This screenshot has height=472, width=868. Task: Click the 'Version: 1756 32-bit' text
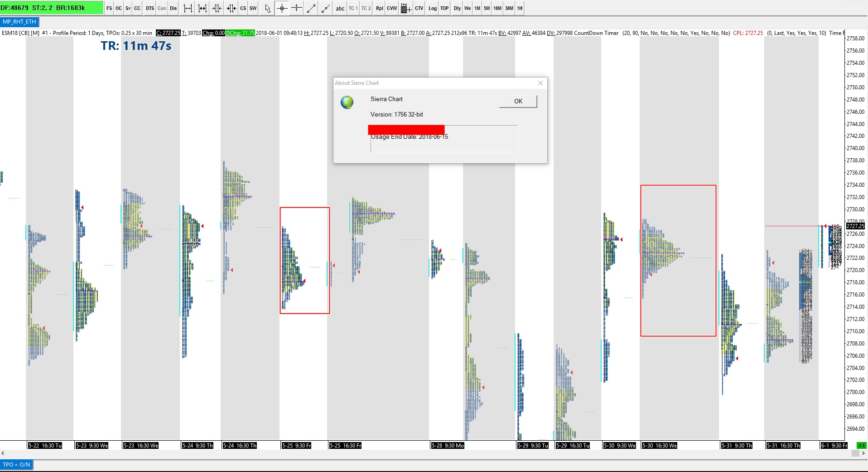397,114
